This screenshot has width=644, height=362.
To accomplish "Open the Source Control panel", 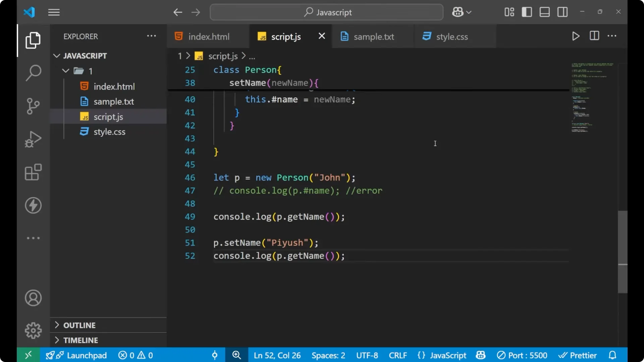I will click(x=33, y=106).
